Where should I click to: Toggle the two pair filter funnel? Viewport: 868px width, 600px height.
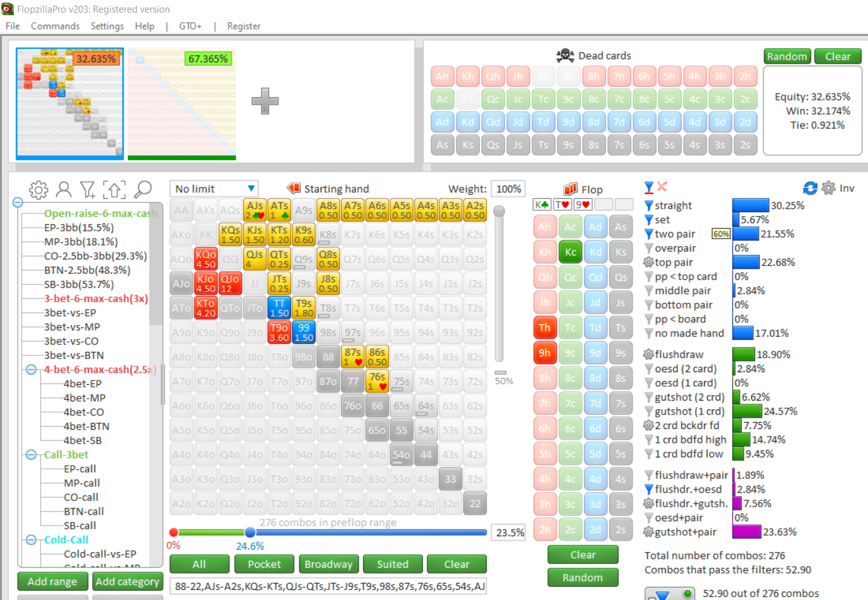648,234
